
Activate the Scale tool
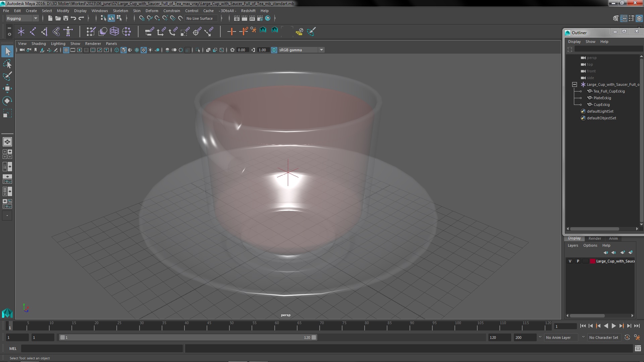point(7,113)
